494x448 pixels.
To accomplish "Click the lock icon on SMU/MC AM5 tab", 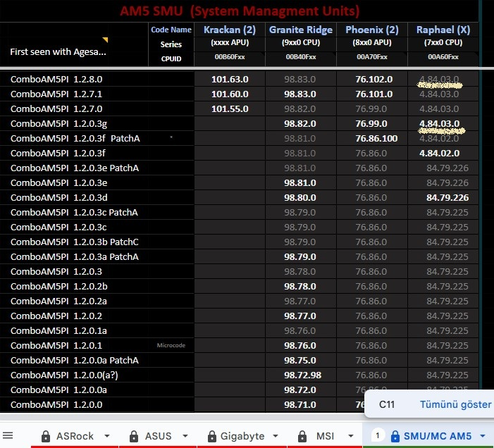I will (395, 436).
